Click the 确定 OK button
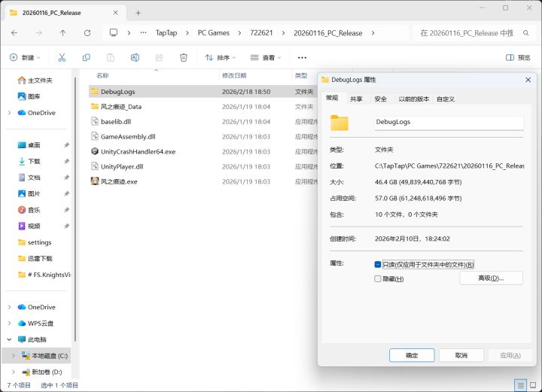This screenshot has height=392, width=542. 412,355
